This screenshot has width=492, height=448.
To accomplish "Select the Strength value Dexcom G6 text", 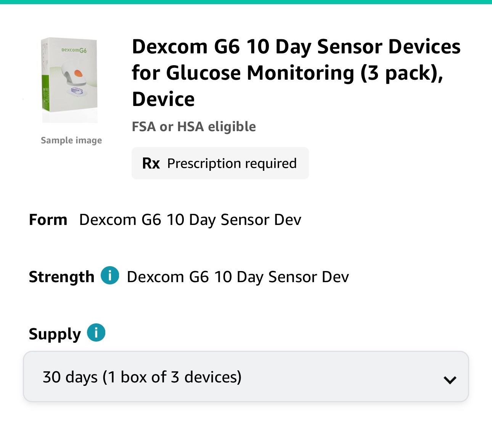I will coord(238,277).
